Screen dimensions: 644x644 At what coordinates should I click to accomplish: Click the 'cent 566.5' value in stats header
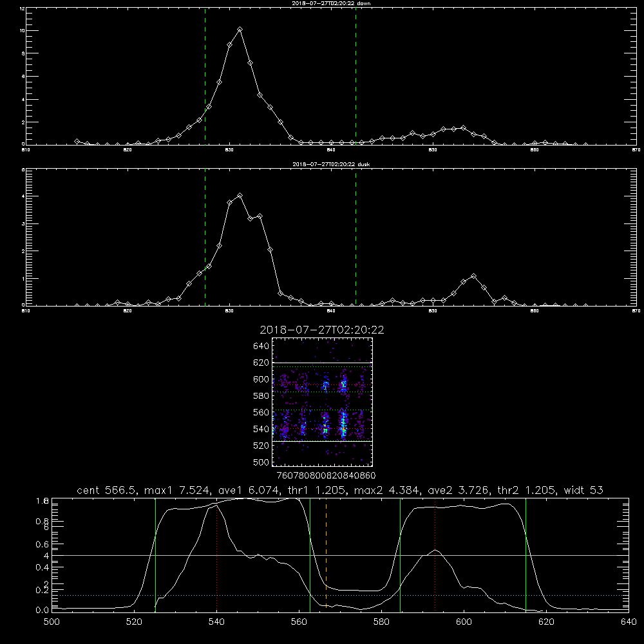108,490
